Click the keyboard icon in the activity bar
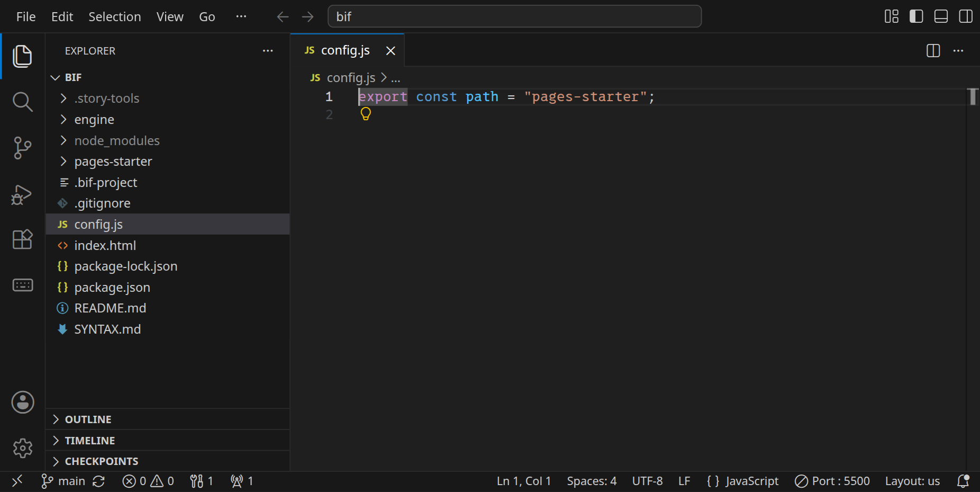This screenshot has height=492, width=980. tap(22, 285)
